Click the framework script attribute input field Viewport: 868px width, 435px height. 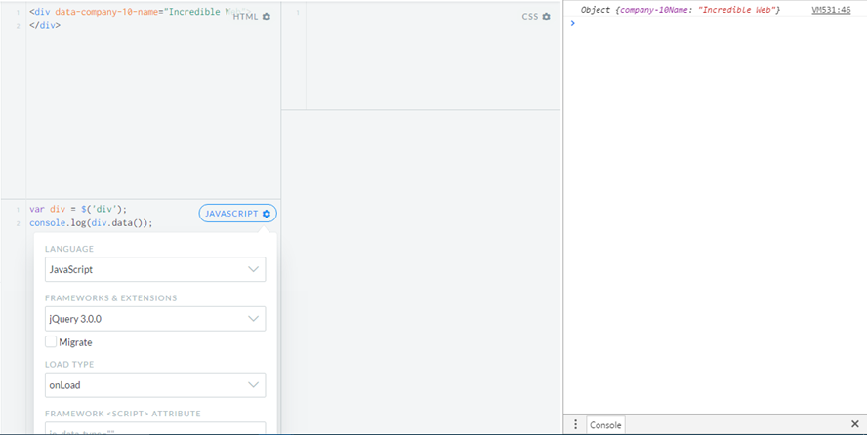155,428
